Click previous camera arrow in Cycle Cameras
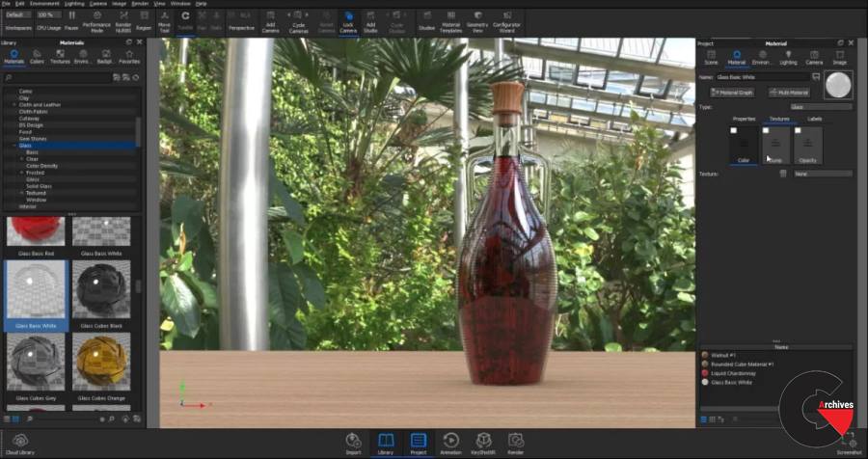This screenshot has width=868, height=459. tap(290, 15)
